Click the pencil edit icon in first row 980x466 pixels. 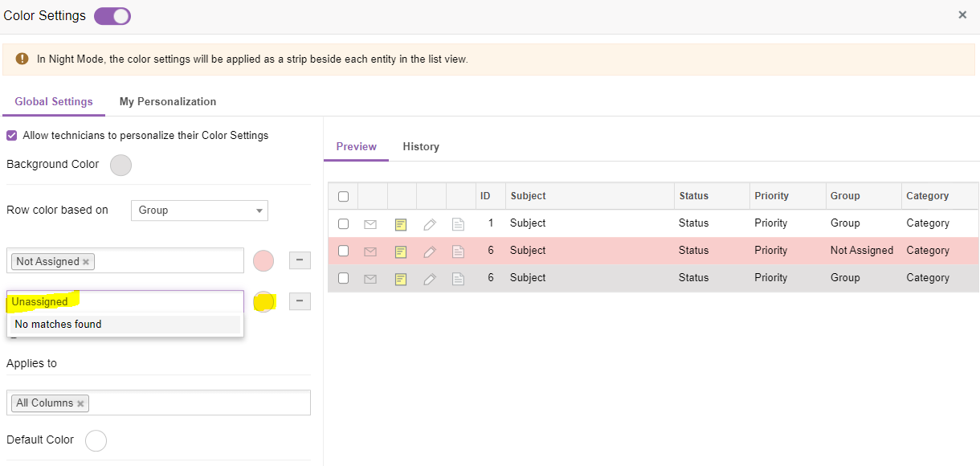pyautogui.click(x=430, y=224)
